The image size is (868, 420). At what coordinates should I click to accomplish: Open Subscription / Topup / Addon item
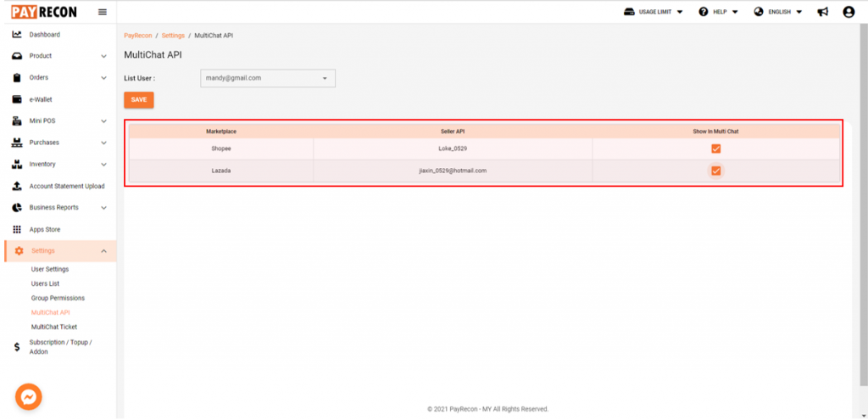point(60,347)
